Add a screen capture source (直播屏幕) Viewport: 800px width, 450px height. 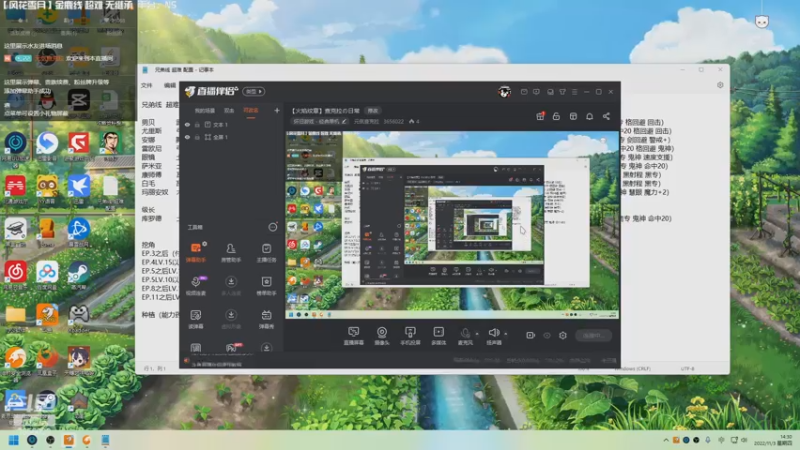pyautogui.click(x=353, y=336)
